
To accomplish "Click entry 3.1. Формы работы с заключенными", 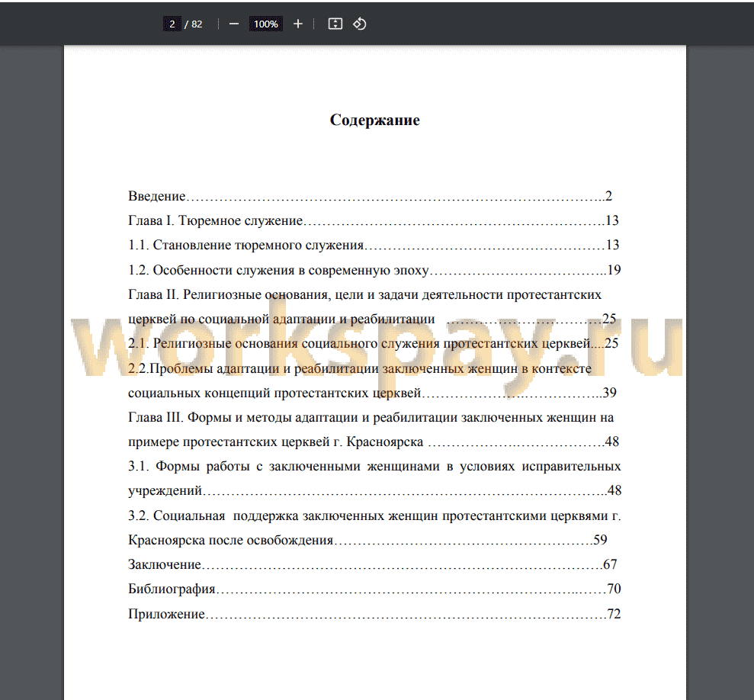I will (374, 466).
